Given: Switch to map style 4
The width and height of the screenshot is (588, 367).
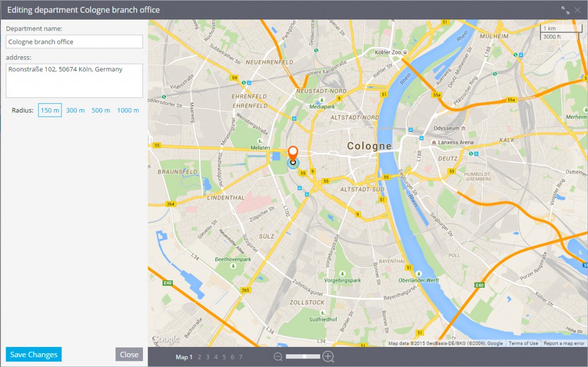Looking at the screenshot, I should 216,357.
